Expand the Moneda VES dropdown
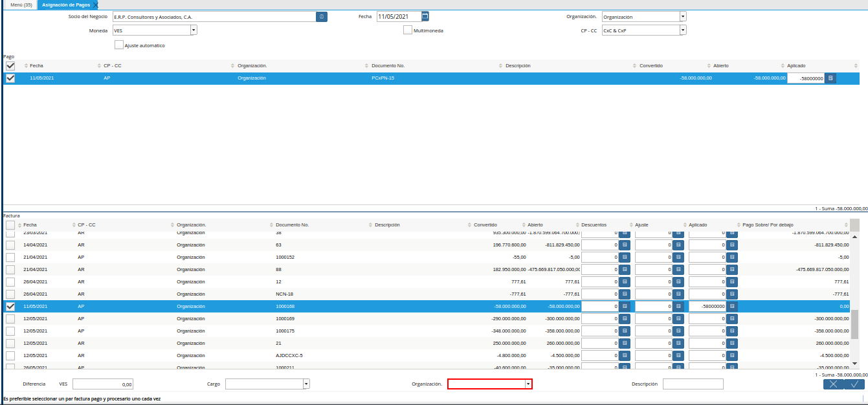The image size is (868, 405). click(194, 30)
